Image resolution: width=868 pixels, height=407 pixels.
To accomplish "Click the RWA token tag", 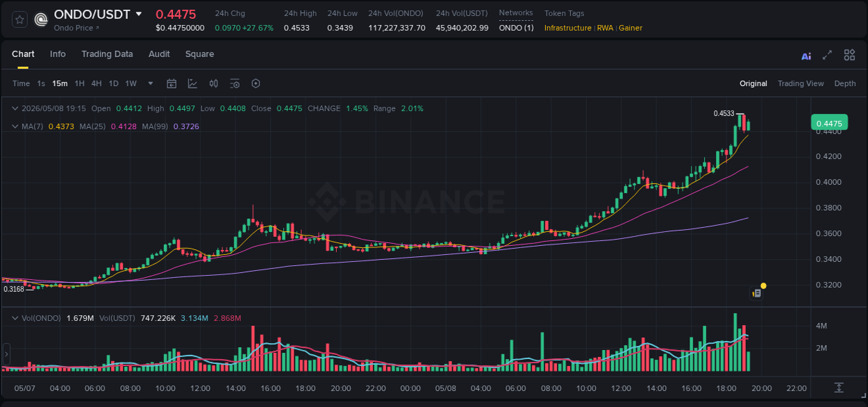I will (605, 28).
